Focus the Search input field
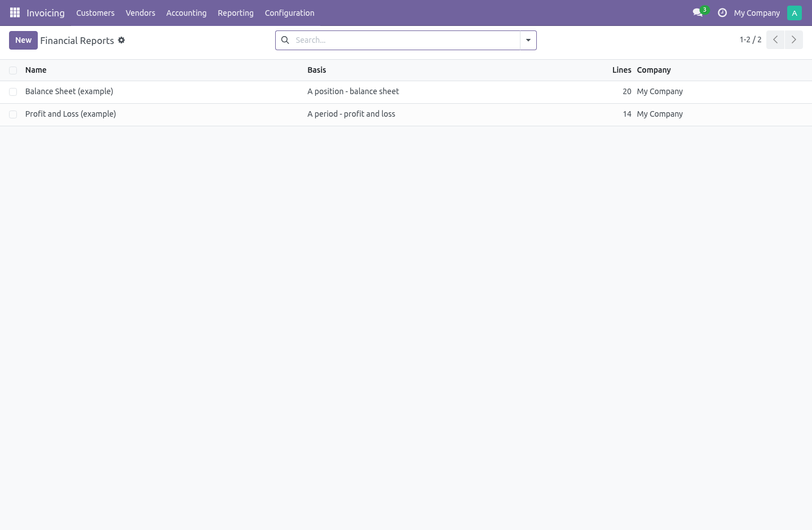Viewport: 812px width, 530px height. click(406, 40)
